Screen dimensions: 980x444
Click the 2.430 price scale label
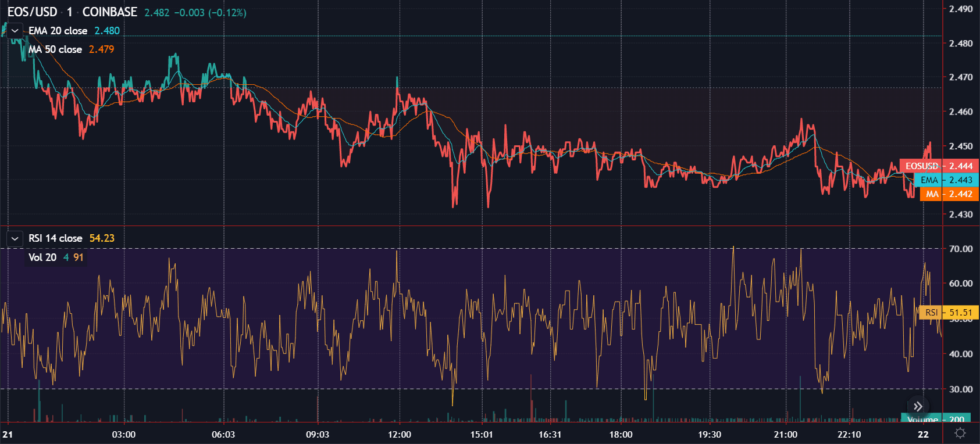point(961,214)
